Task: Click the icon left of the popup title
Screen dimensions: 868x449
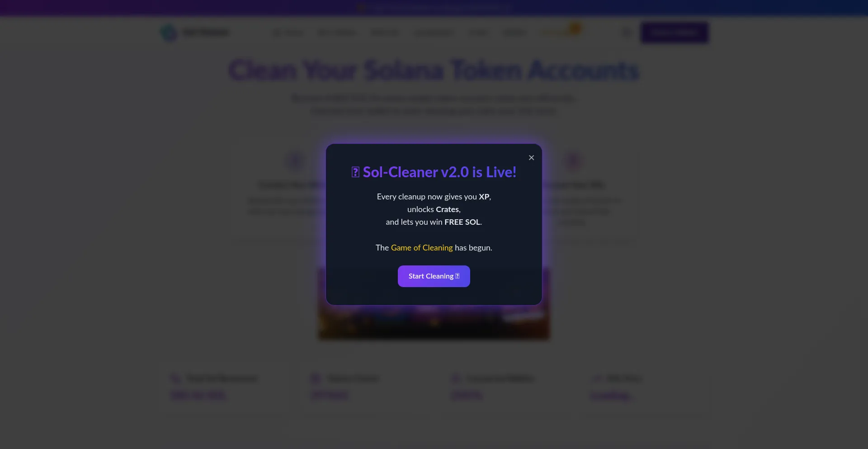Action: (x=355, y=172)
